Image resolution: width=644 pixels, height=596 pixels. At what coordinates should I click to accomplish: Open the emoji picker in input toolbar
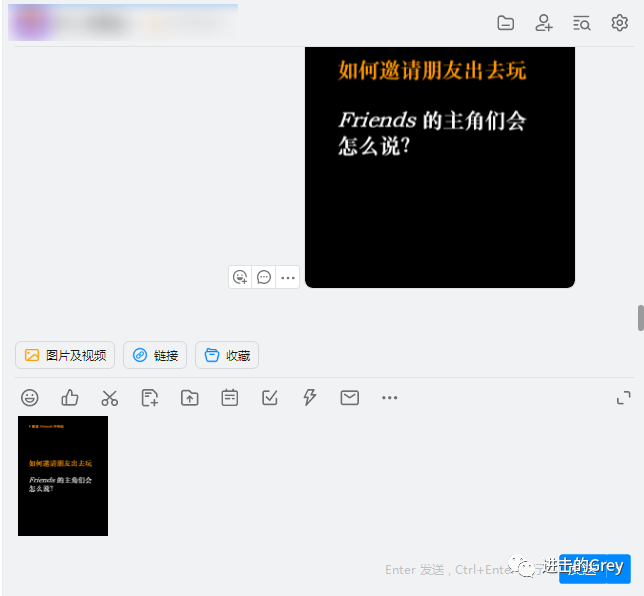30,398
